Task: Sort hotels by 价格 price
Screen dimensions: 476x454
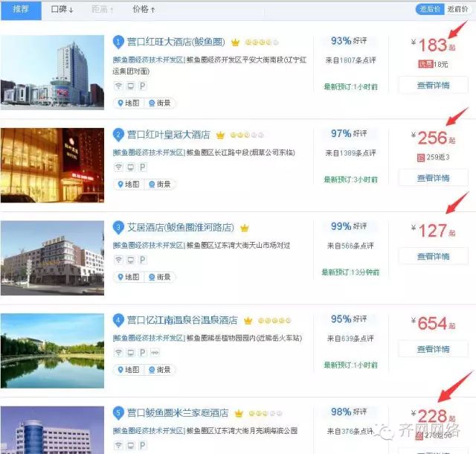Action: (144, 10)
